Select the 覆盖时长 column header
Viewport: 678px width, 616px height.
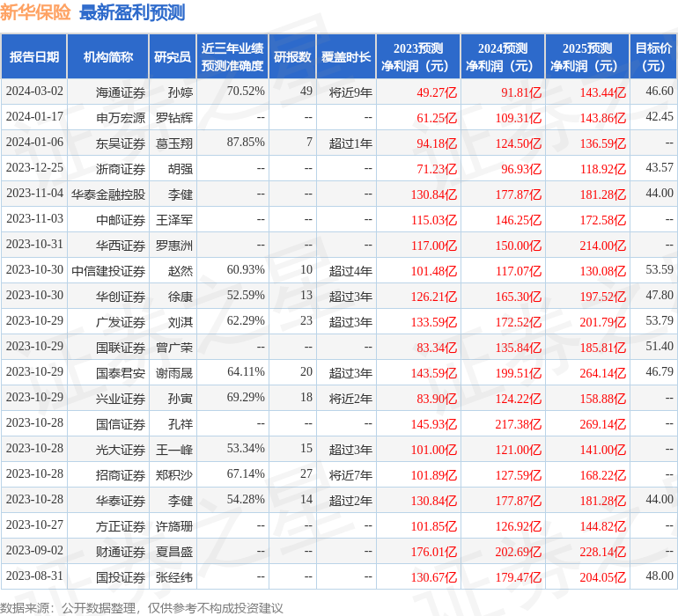tap(346, 56)
